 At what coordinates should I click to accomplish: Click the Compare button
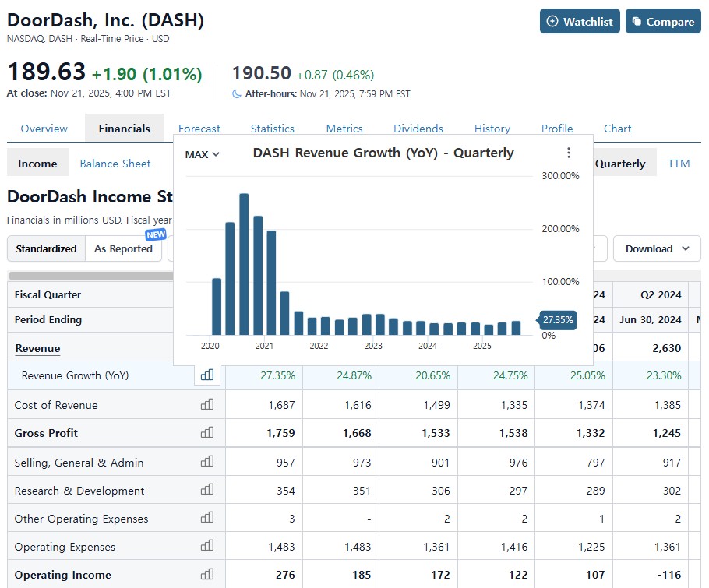[x=662, y=22]
